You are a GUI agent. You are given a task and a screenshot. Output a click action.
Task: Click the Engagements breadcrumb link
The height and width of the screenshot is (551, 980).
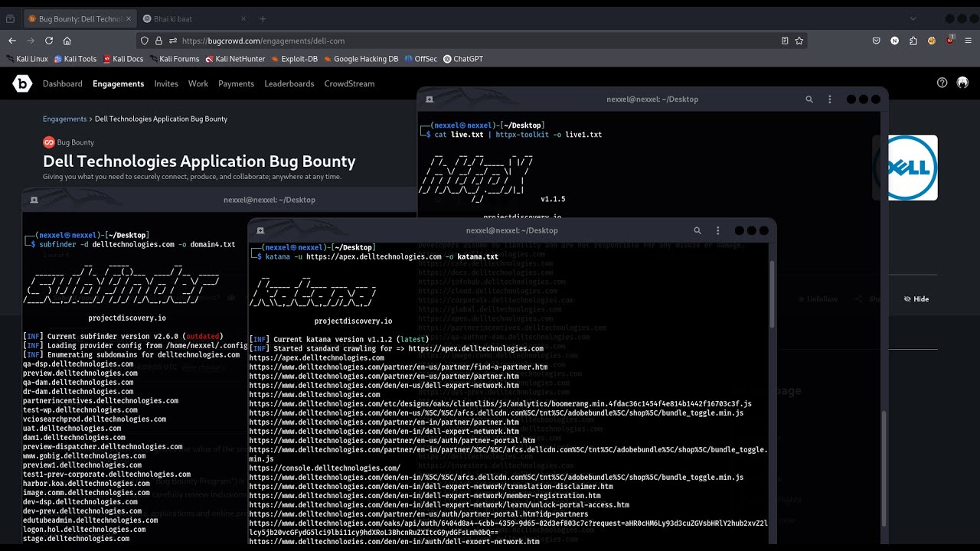(64, 119)
